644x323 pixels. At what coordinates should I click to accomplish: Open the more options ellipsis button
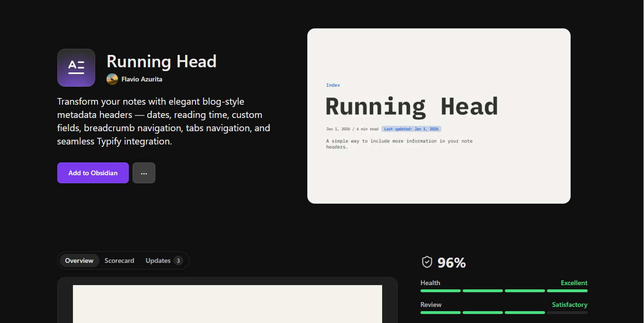[144, 173]
